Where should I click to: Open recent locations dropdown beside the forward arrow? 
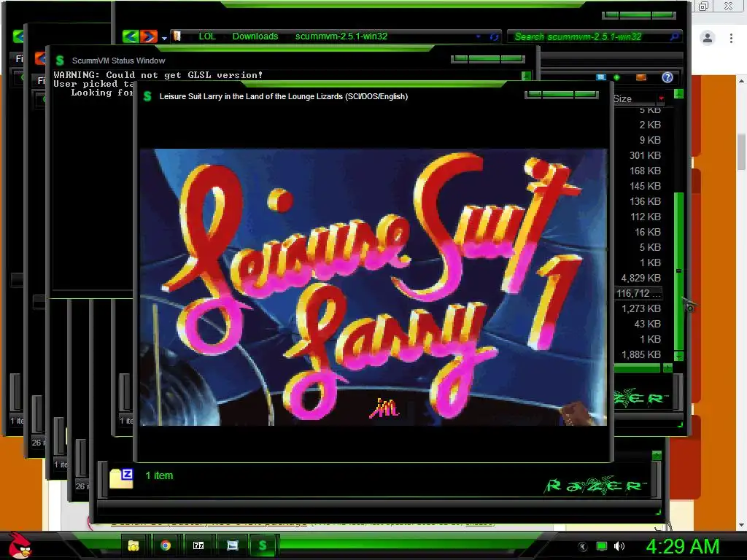pyautogui.click(x=164, y=38)
